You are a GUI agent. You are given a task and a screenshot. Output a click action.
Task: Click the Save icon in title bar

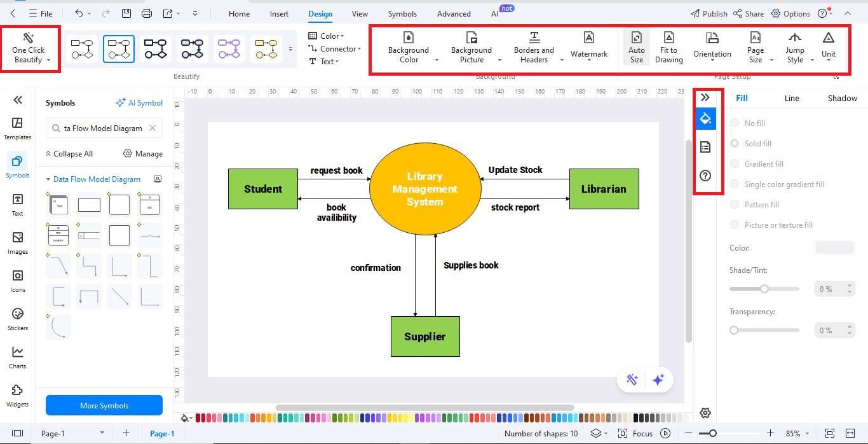(126, 13)
